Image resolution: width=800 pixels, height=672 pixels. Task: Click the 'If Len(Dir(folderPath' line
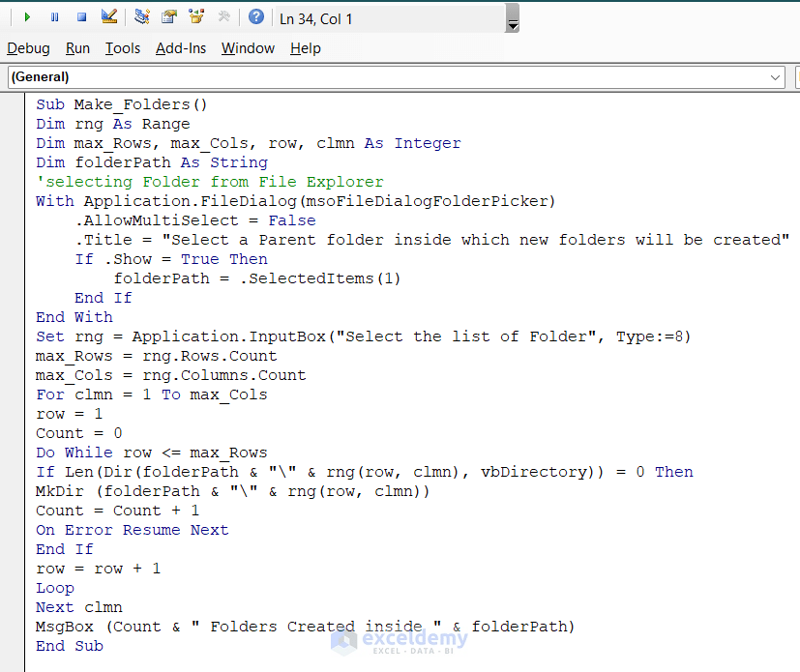[365, 473]
